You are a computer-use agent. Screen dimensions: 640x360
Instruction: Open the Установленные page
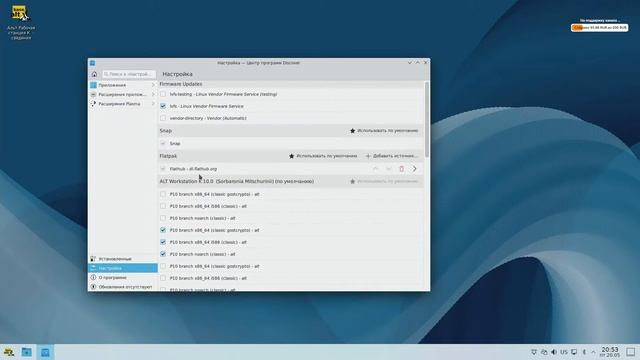tap(122, 259)
